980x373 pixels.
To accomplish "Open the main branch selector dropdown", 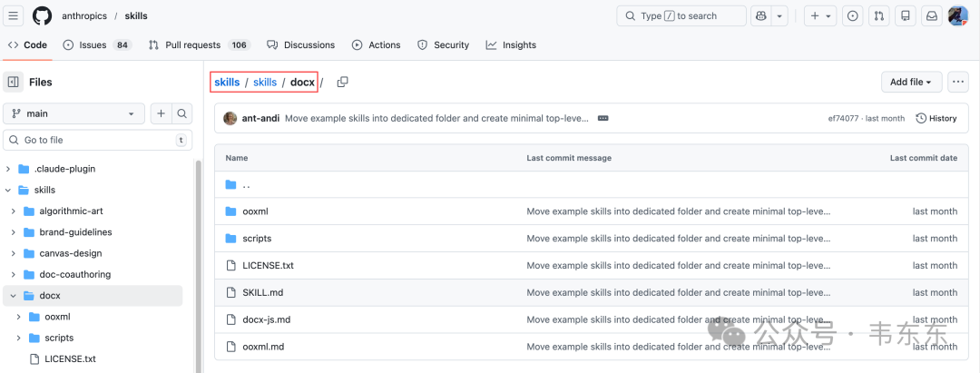I will [73, 113].
